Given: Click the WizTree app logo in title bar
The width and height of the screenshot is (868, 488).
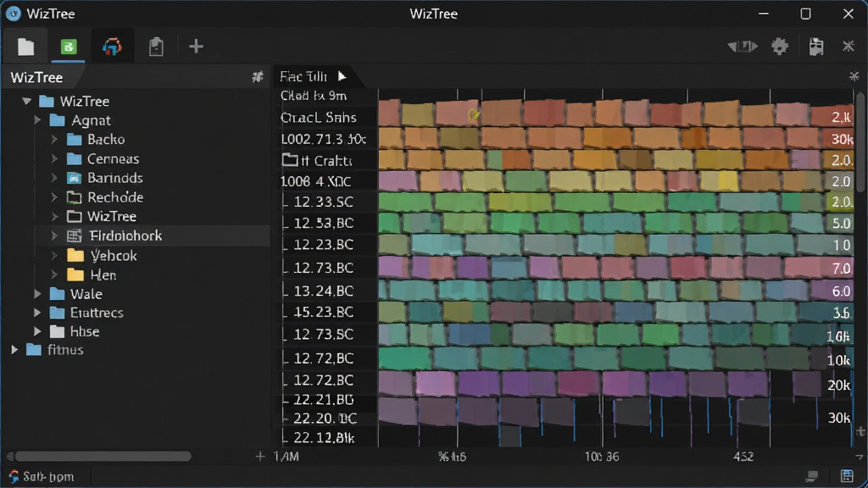Looking at the screenshot, I should click(13, 14).
